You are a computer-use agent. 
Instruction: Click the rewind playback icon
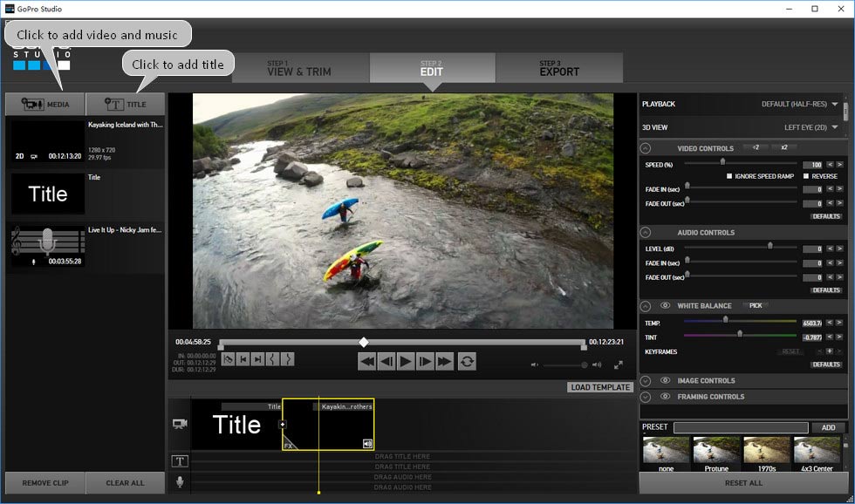point(367,361)
